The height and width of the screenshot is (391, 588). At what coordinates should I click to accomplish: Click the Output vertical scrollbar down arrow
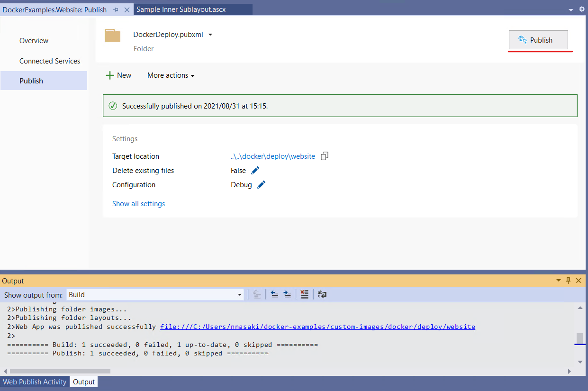coord(580,362)
